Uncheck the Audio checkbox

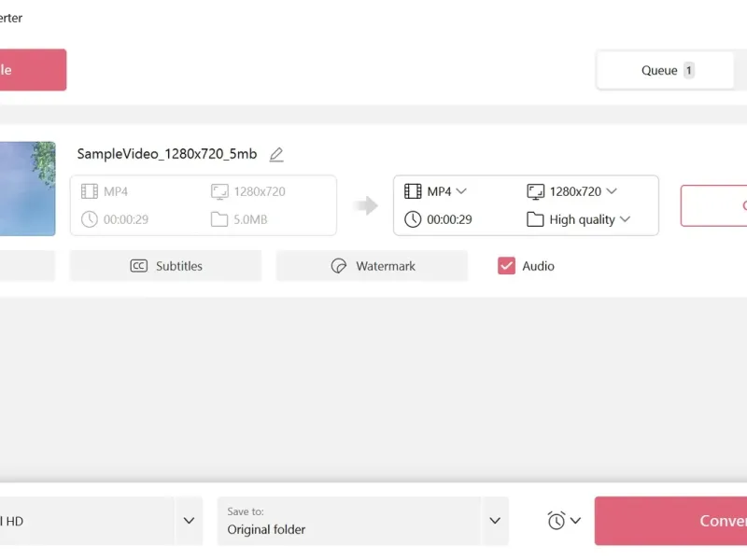click(506, 266)
